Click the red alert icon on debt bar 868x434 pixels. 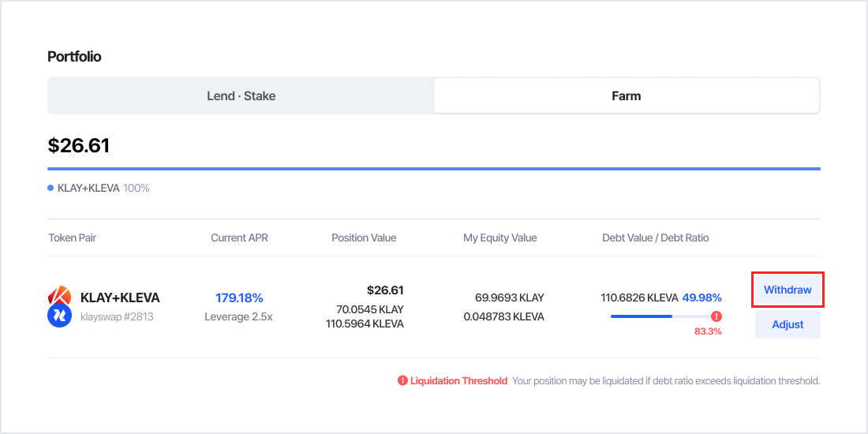coord(716,316)
